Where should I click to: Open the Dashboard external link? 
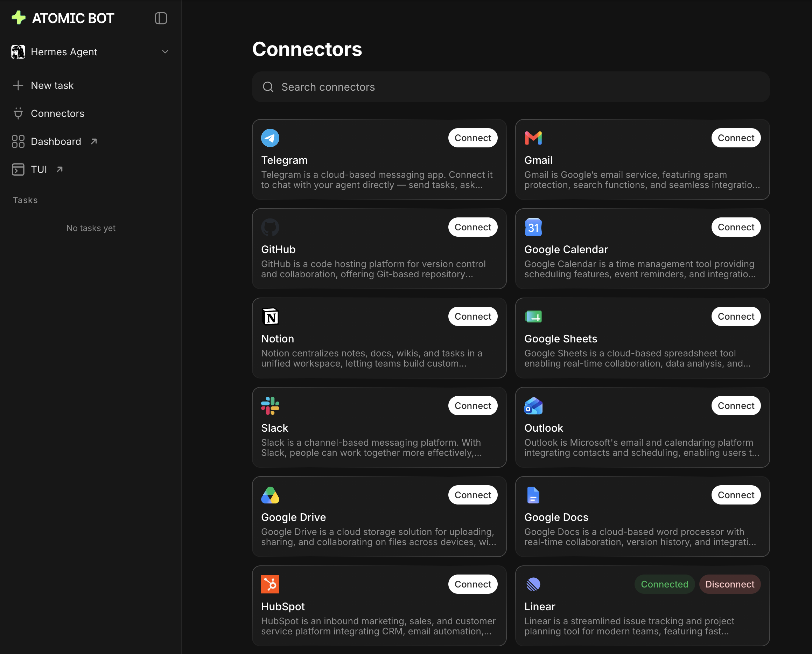pos(55,141)
